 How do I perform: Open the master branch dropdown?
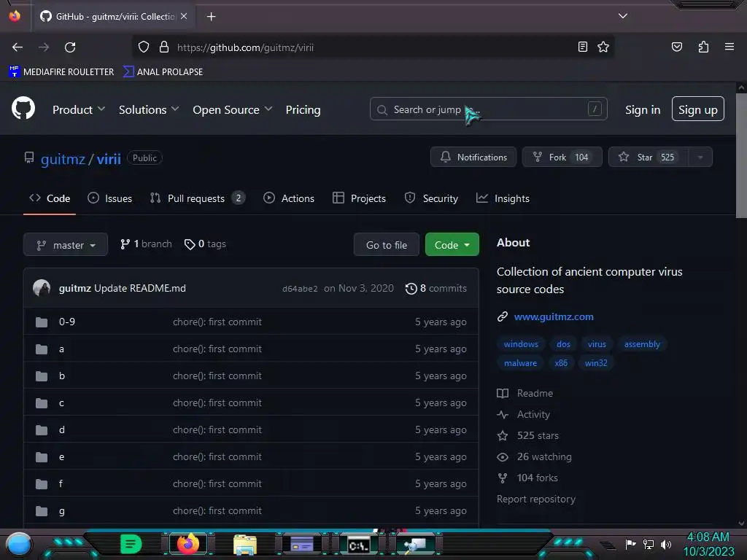click(x=66, y=245)
